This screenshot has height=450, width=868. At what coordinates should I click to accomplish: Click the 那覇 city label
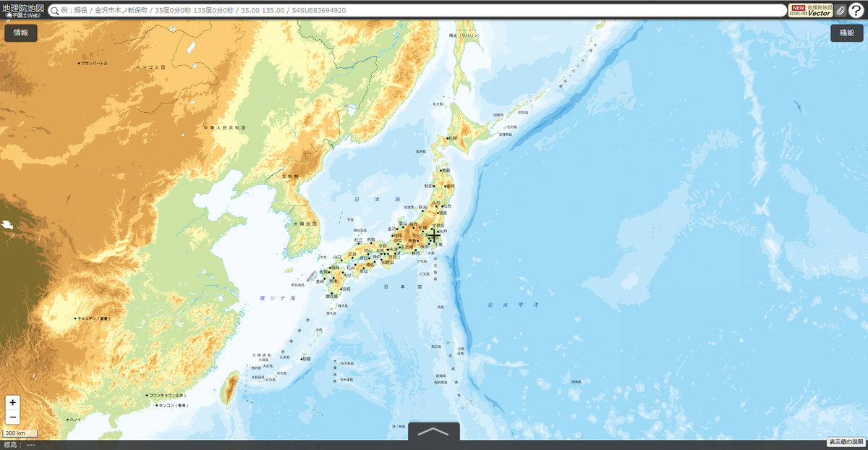click(306, 359)
